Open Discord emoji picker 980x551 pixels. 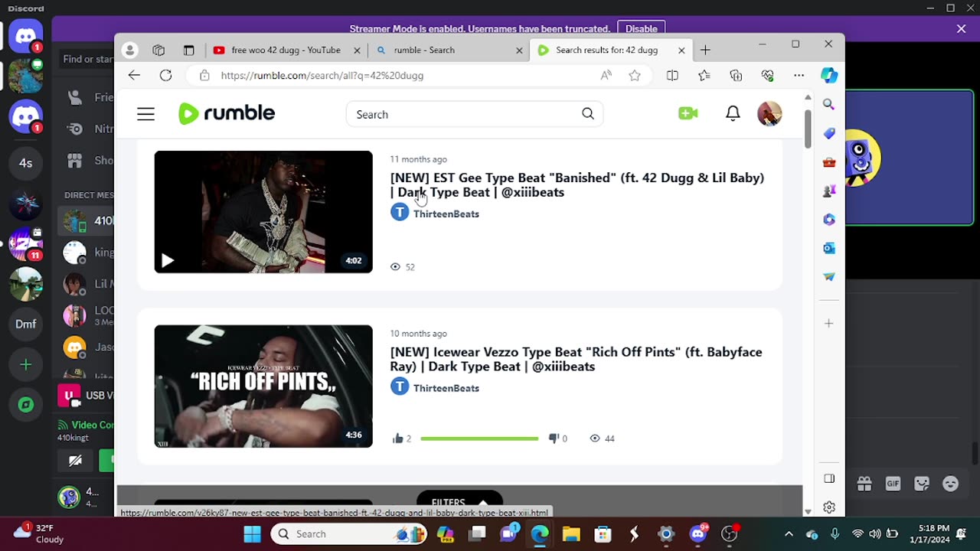coord(951,484)
